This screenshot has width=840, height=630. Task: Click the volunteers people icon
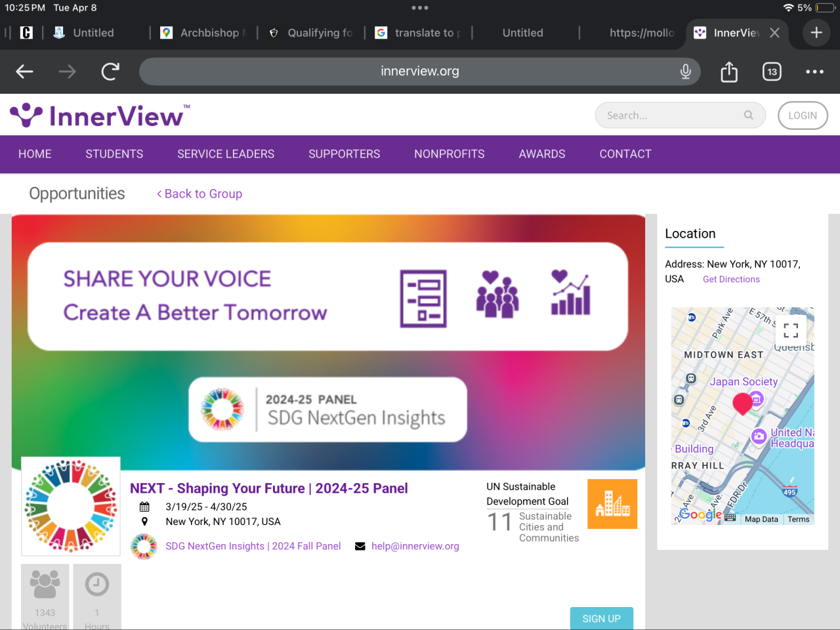[x=45, y=583]
